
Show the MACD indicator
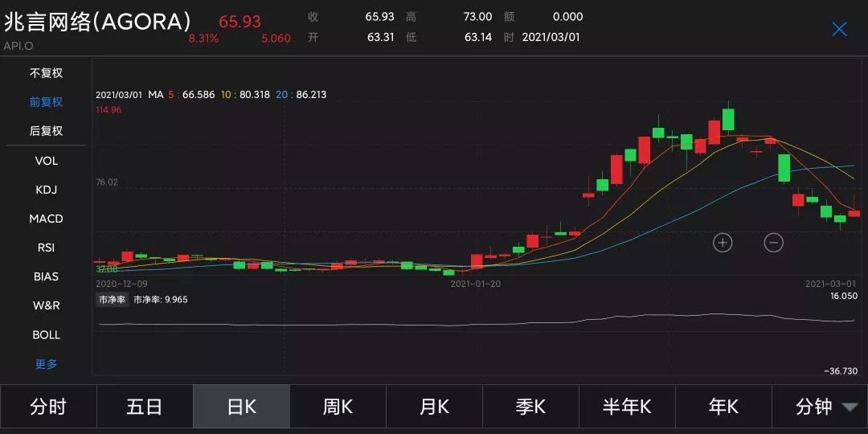[x=46, y=219]
